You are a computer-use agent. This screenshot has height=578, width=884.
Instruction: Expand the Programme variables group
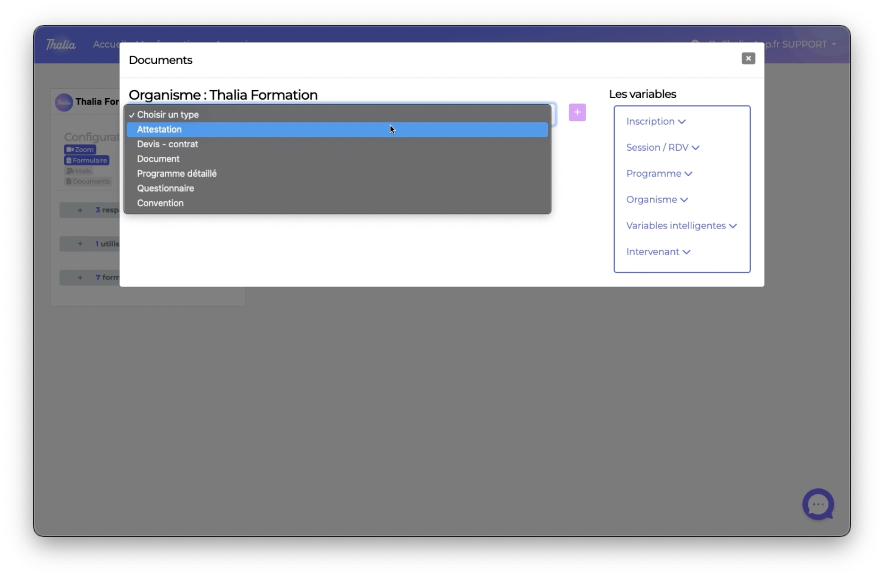[659, 174]
